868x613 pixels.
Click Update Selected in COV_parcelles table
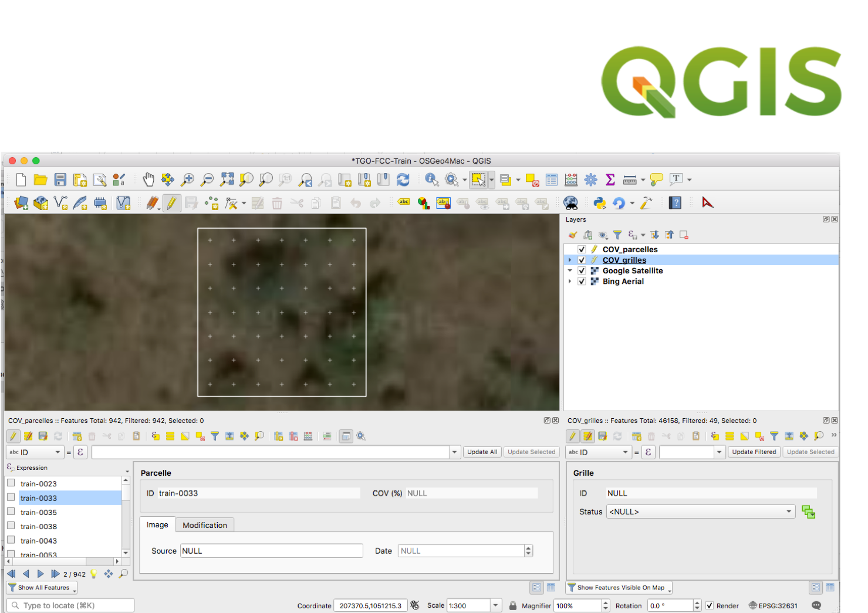[531, 452]
